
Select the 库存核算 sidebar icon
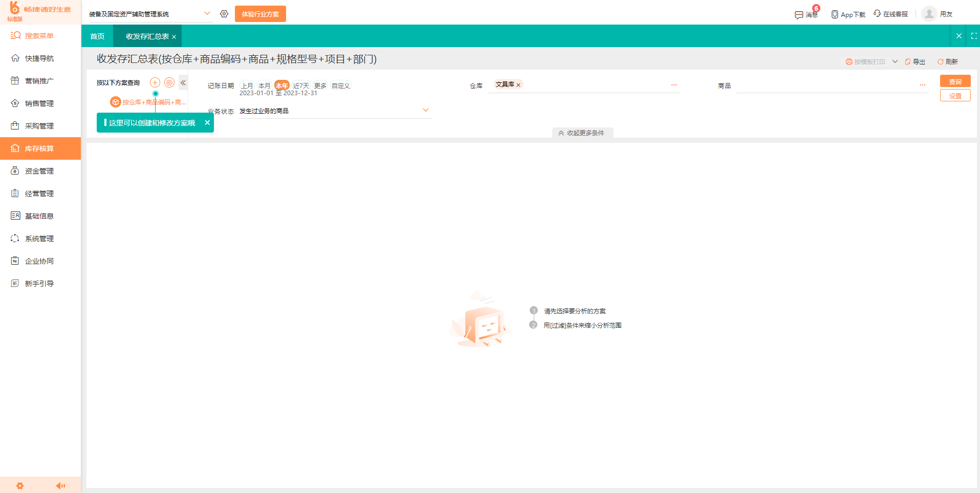click(x=14, y=148)
